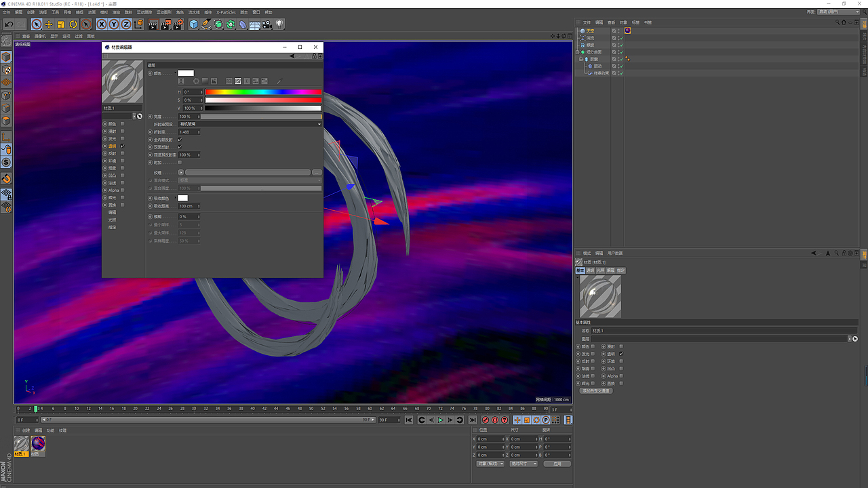Open the 指定 section in Material Editor list
Screen dimensions: 868x488
coord(113,227)
